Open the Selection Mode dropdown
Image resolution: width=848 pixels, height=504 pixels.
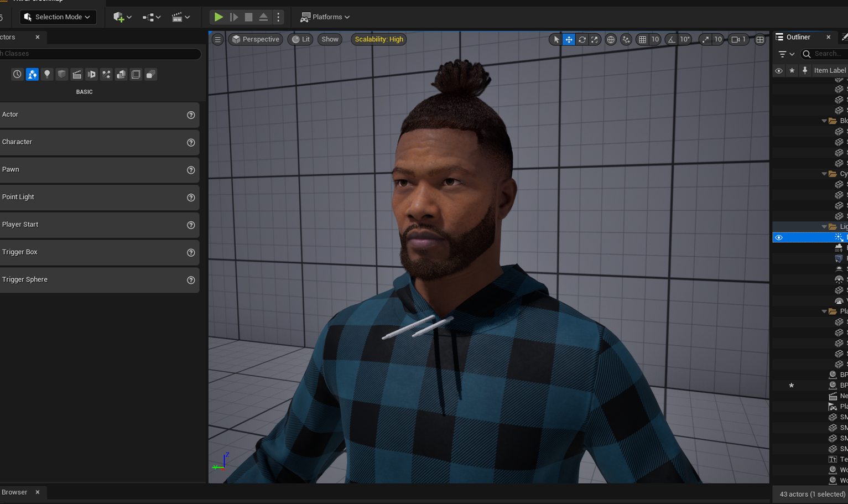[58, 17]
